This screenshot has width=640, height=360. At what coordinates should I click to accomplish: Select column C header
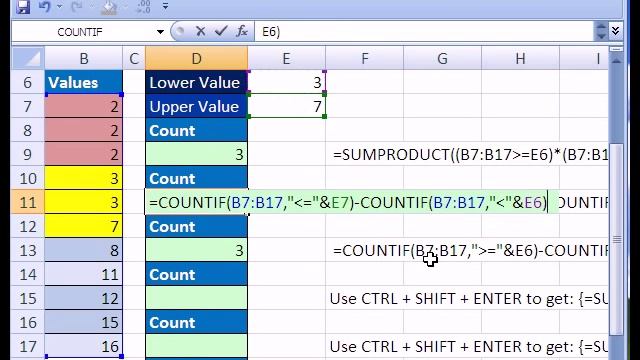tap(134, 59)
